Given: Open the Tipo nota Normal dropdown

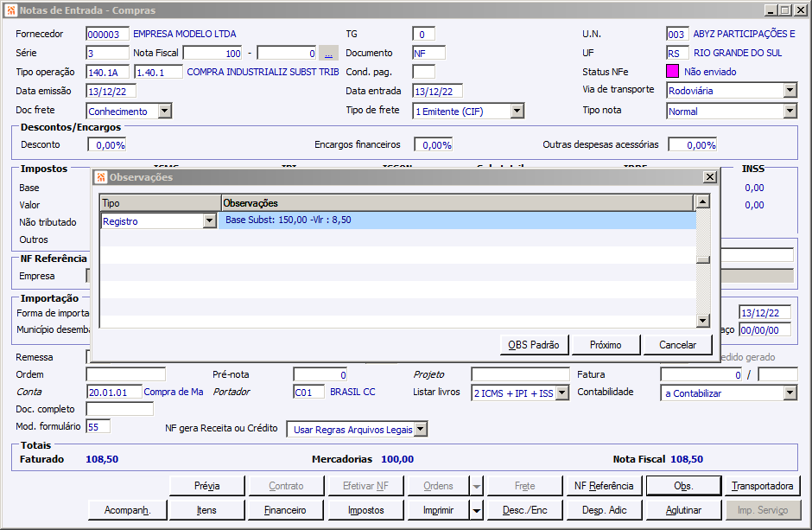Looking at the screenshot, I should tap(790, 111).
